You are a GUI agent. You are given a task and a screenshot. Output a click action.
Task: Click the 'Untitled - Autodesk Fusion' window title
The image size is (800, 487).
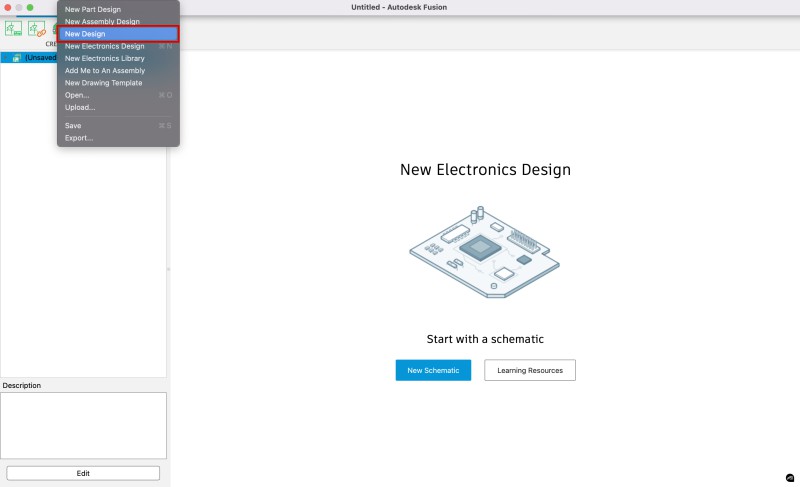tap(399, 7)
